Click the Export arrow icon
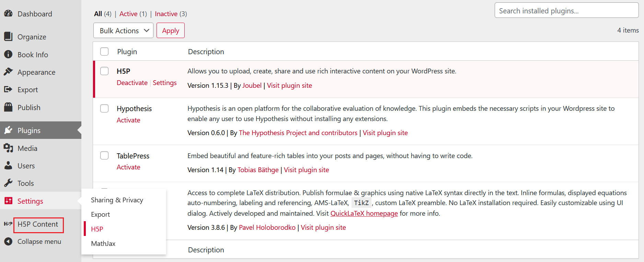 [x=8, y=90]
